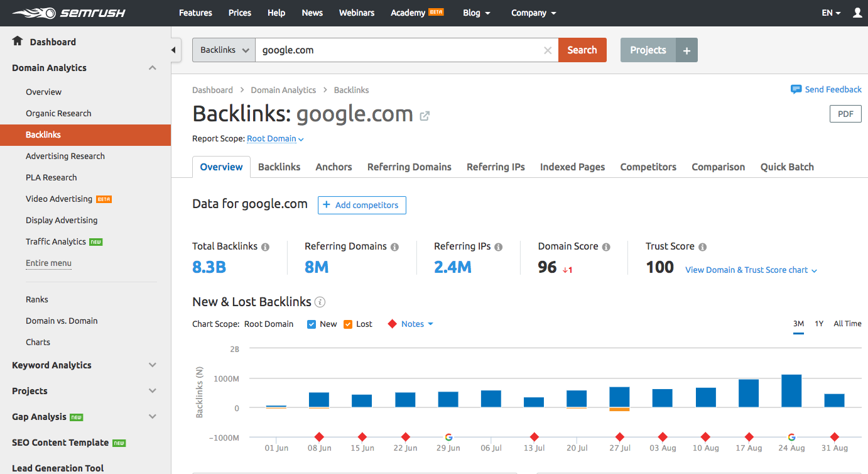Toggle the New backlinks checkbox
This screenshot has width=868, height=474.
coord(312,324)
